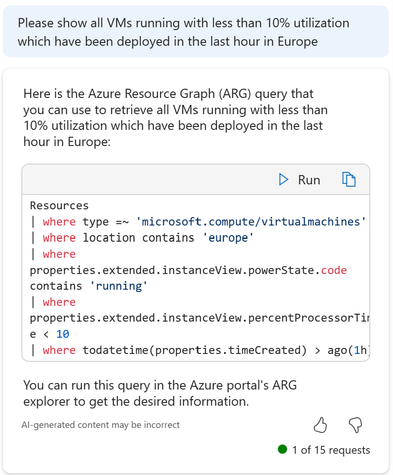This screenshot has width=393, height=475.
Task: Click the play triangle icon beside Run
Action: click(283, 180)
